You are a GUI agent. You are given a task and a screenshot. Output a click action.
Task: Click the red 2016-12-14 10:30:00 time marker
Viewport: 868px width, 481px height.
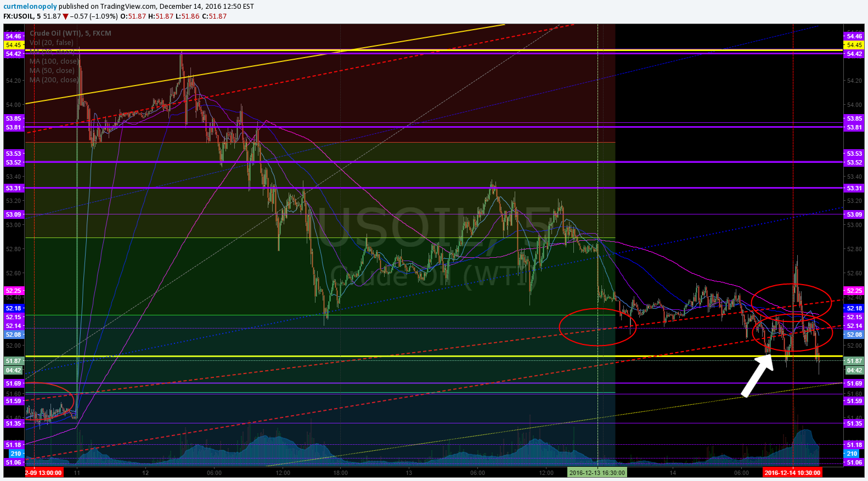click(792, 472)
